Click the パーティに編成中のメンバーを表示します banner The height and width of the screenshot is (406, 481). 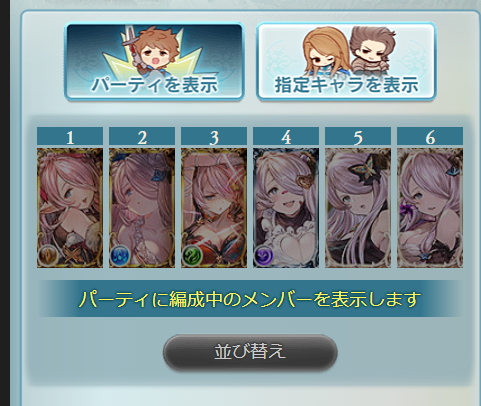[x=250, y=299]
